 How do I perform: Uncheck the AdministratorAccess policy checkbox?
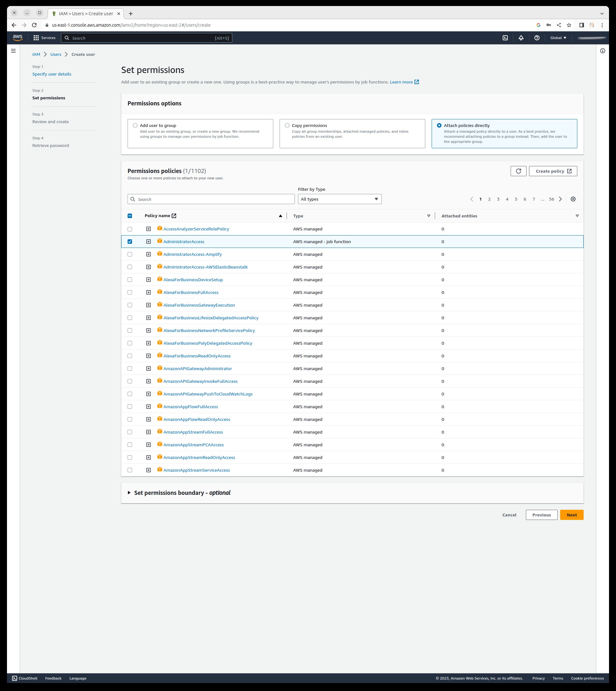pos(129,242)
